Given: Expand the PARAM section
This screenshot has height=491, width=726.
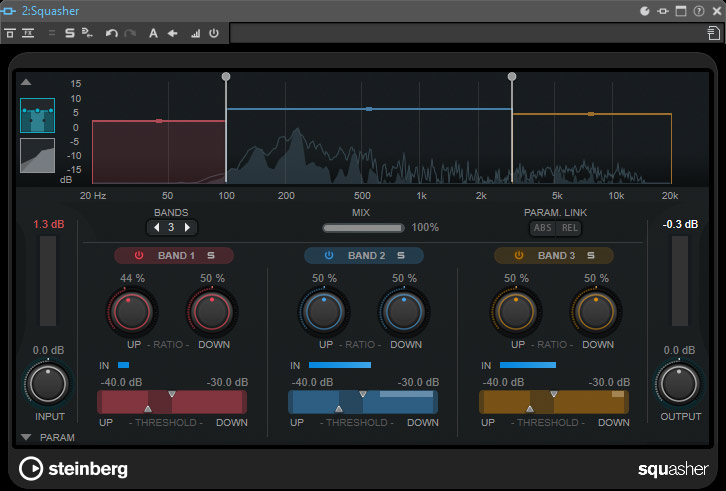Looking at the screenshot, I should [26, 438].
